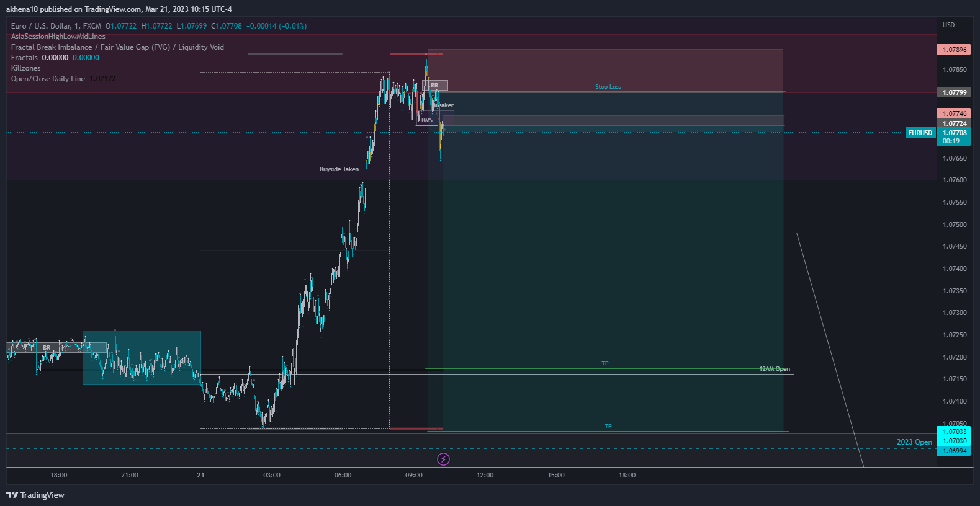Click the AsiaSessionHighLowMidLines indicator label

click(58, 37)
